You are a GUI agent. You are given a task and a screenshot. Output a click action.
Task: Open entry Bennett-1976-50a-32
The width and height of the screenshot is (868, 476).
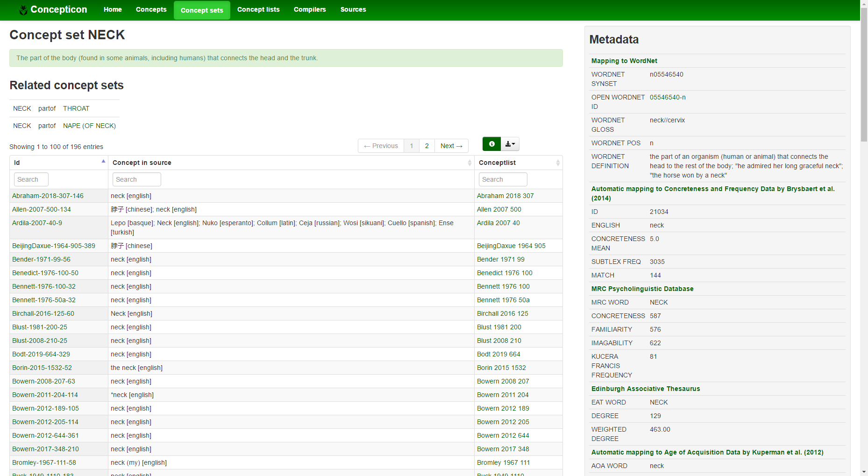(44, 300)
